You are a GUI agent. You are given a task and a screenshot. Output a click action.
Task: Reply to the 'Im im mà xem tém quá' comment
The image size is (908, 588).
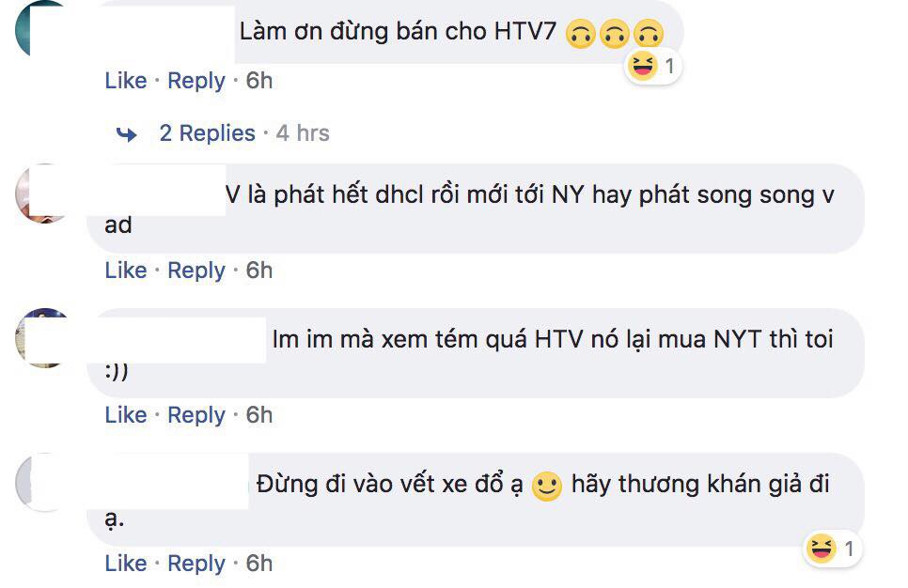pyautogui.click(x=196, y=415)
